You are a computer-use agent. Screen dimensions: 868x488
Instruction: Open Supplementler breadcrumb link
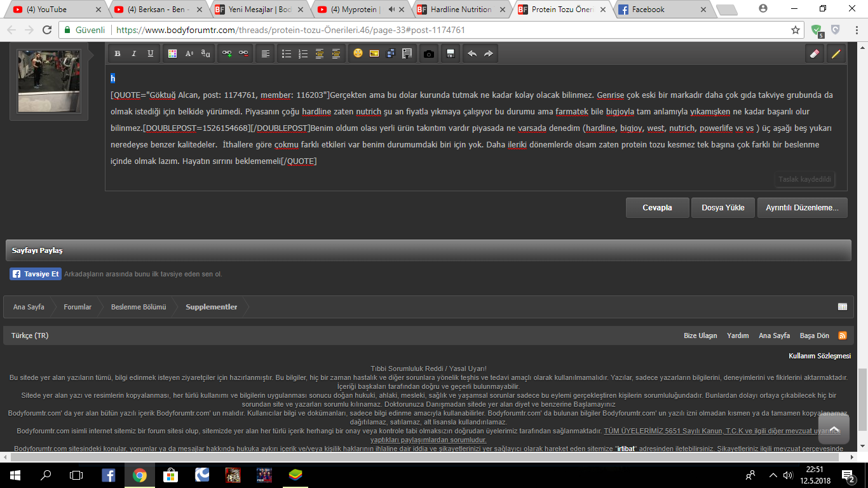click(211, 307)
